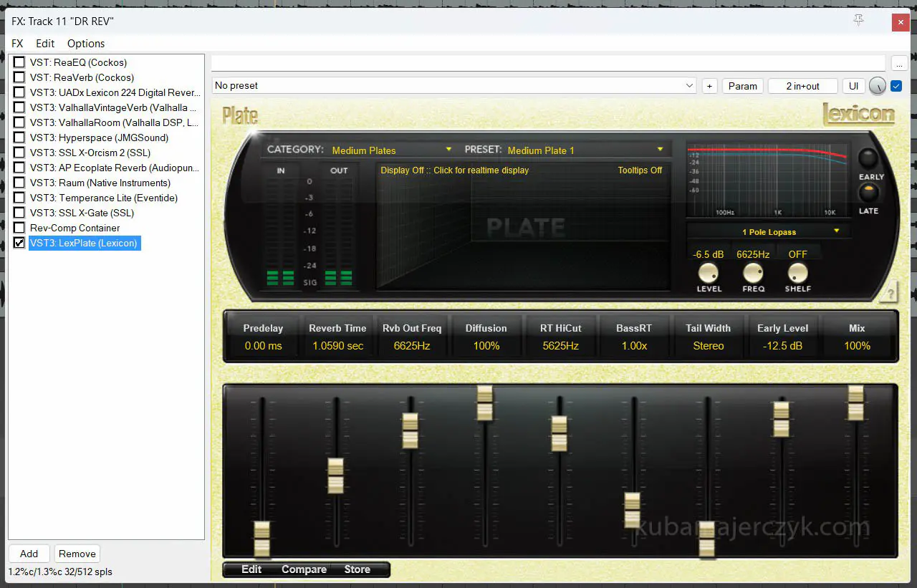This screenshot has width=917, height=588.
Task: Select ValhallaRoom in the FX list
Action: tap(114, 122)
